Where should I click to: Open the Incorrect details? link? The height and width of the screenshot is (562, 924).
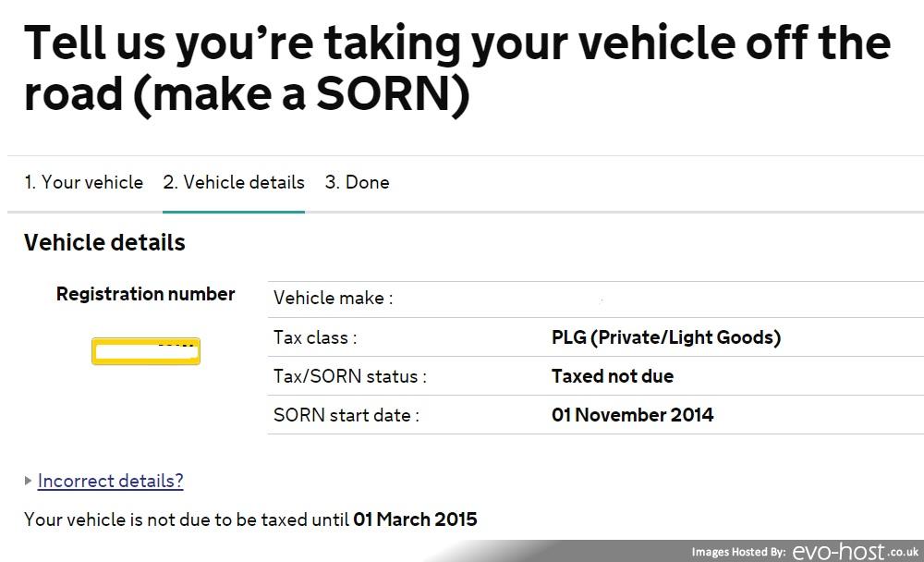pos(110,482)
